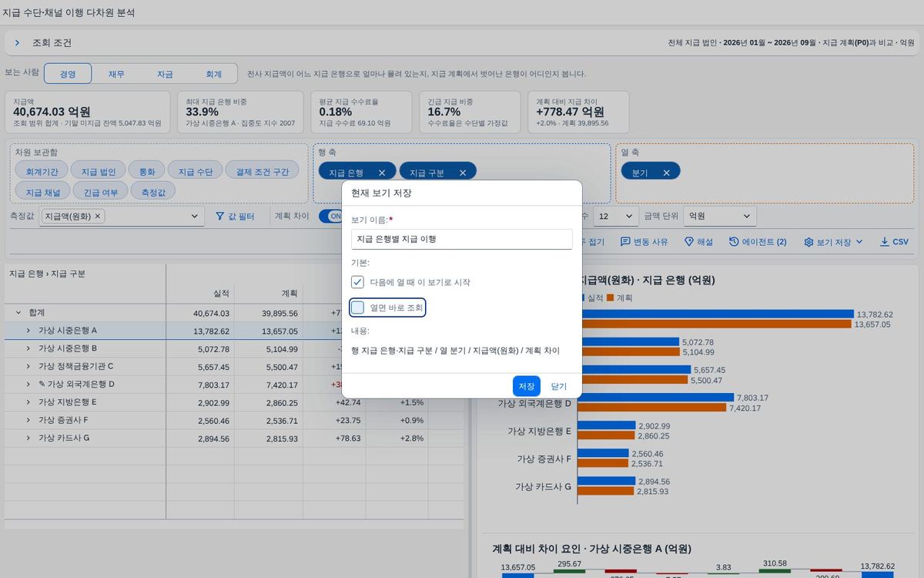Remove the 지급 구분 chip with X
The image size is (924, 578).
(x=463, y=173)
